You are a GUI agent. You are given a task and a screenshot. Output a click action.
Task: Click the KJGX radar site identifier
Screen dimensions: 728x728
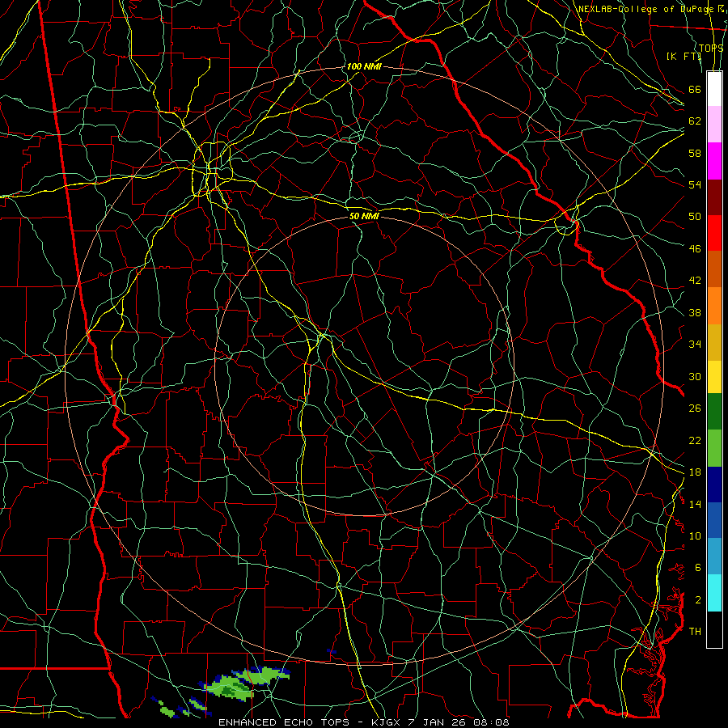[x=387, y=722]
